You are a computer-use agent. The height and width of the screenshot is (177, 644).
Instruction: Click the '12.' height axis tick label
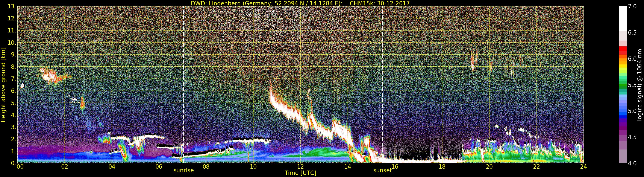point(12,18)
